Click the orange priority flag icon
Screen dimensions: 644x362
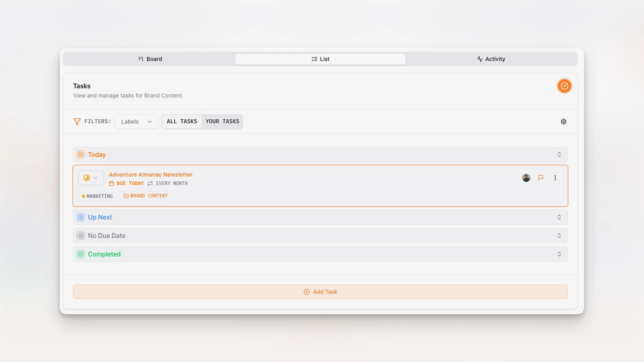[541, 178]
